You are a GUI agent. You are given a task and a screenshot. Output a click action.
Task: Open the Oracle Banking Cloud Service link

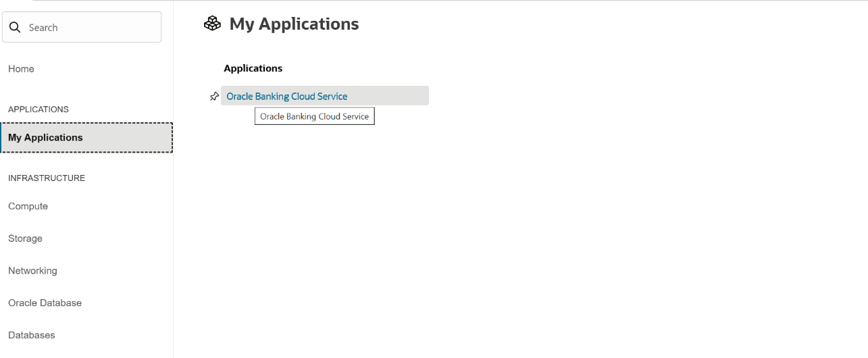287,97
